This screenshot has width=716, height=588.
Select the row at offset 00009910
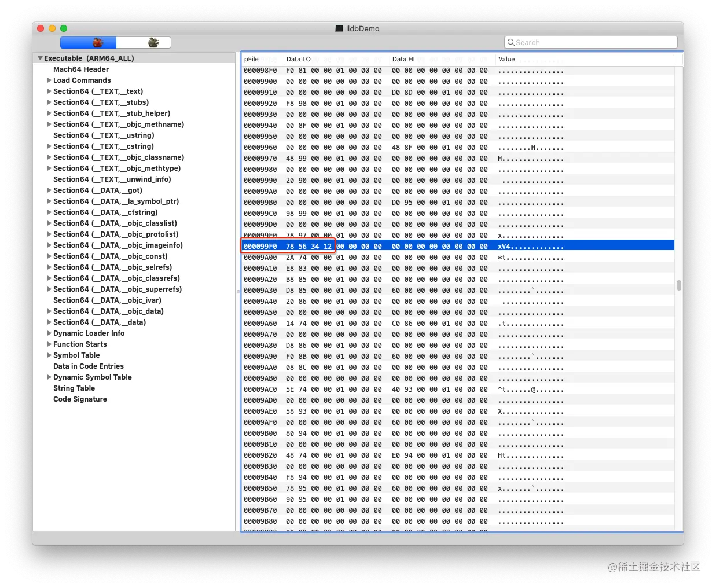point(458,92)
